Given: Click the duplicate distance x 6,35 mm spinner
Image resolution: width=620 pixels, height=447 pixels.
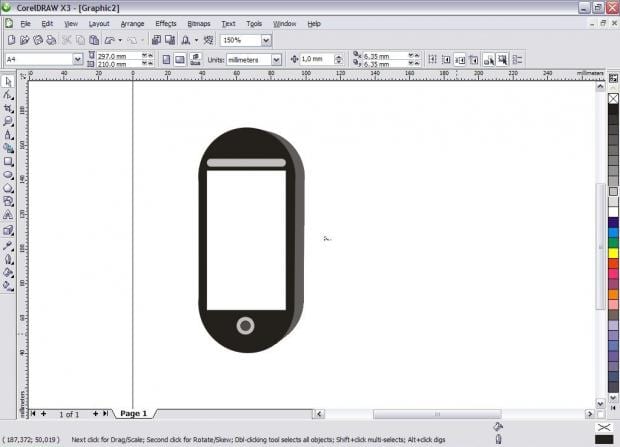Looking at the screenshot, I should 414,56.
